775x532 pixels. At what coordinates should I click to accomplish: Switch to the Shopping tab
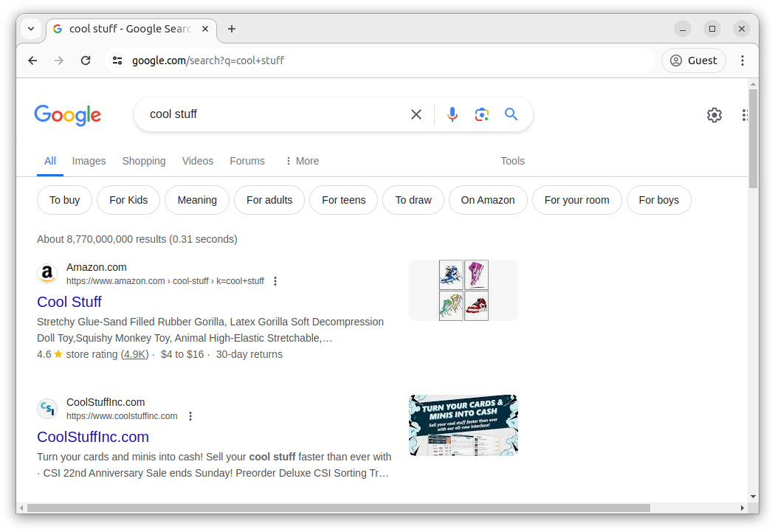point(144,161)
